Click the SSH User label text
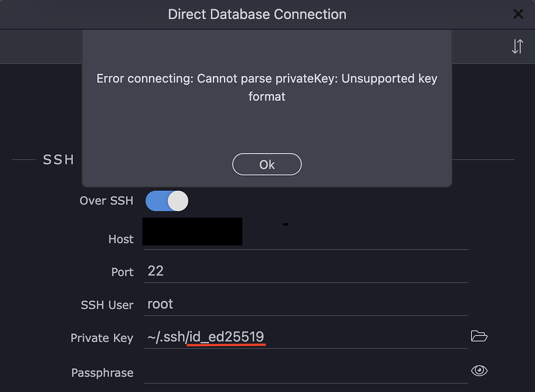 tap(107, 305)
